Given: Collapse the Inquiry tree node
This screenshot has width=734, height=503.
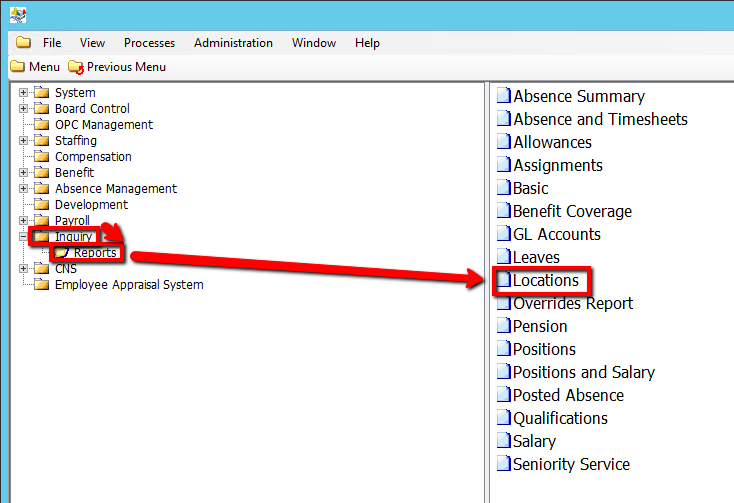Looking at the screenshot, I should pyautogui.click(x=23, y=237).
